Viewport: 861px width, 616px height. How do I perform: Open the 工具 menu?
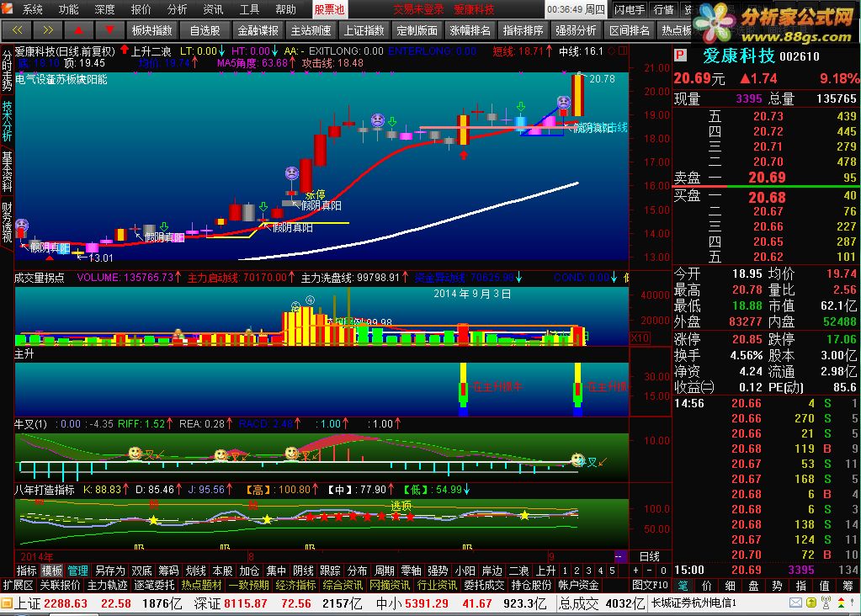[249, 9]
